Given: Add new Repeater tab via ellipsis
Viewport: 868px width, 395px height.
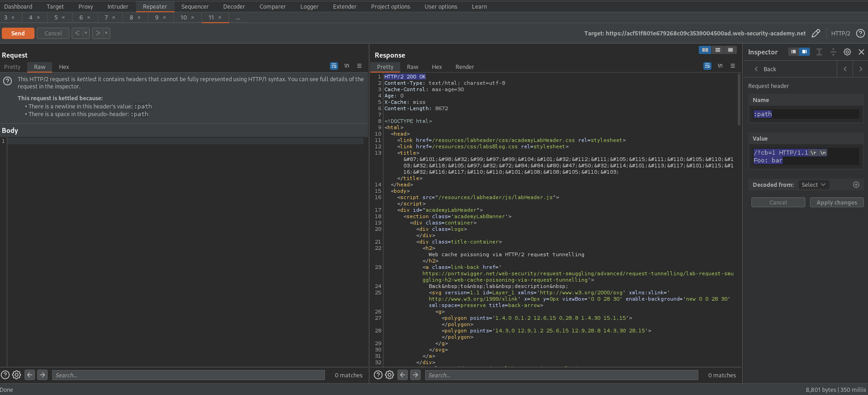Looking at the screenshot, I should tap(238, 18).
